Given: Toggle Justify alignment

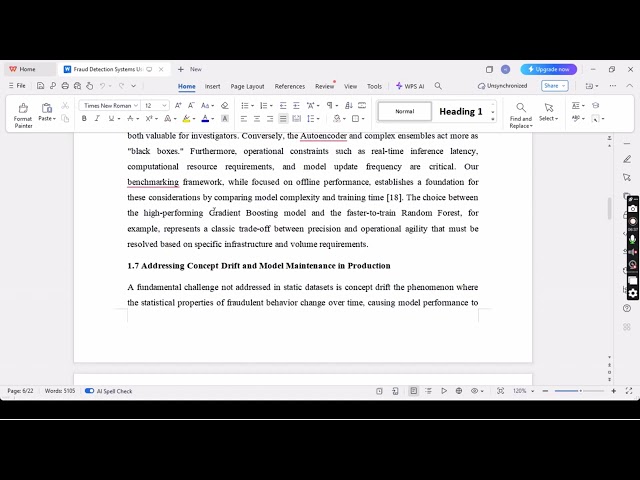Looking at the screenshot, I should click(x=283, y=119).
